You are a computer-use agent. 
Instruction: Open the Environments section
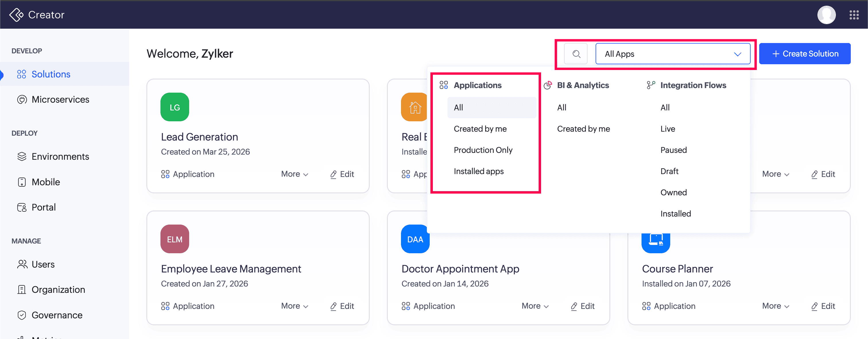60,157
